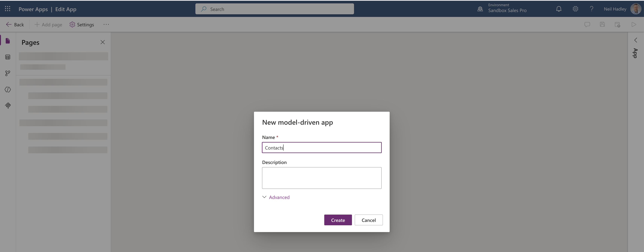This screenshot has width=644, height=252.
Task: Open the notifications bell
Action: [559, 9]
